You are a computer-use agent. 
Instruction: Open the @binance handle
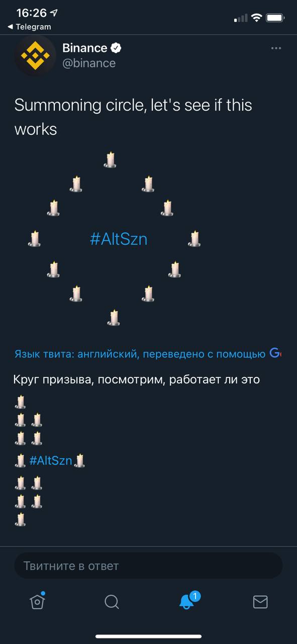[x=89, y=63]
